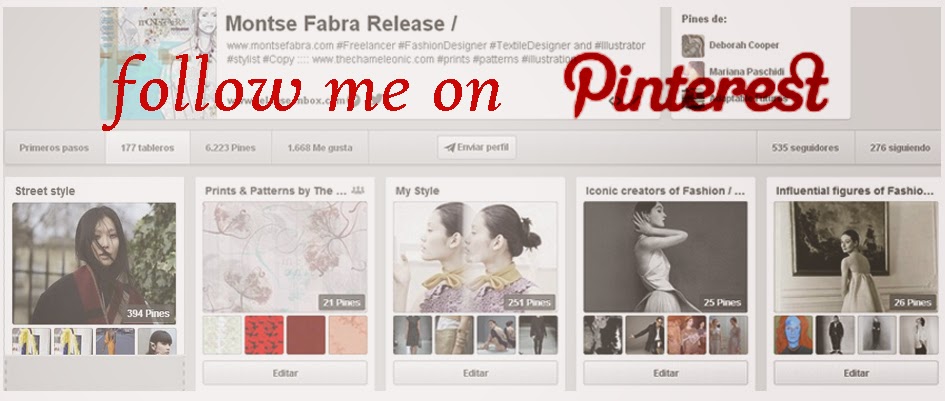
Task: Click Deborah Cooper's avatar icon
Action: [692, 45]
